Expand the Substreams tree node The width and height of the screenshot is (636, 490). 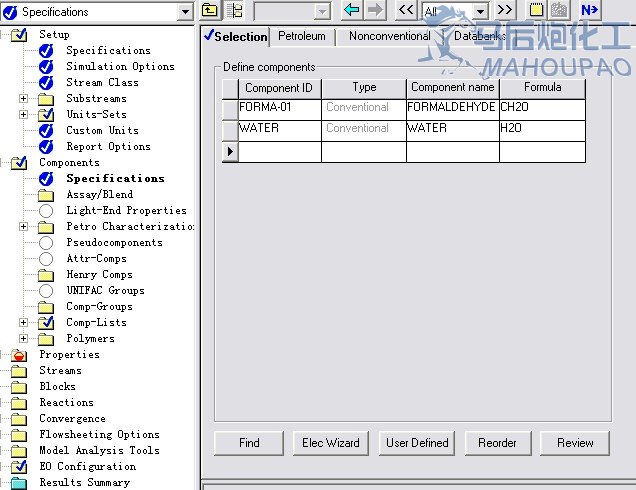24,99
